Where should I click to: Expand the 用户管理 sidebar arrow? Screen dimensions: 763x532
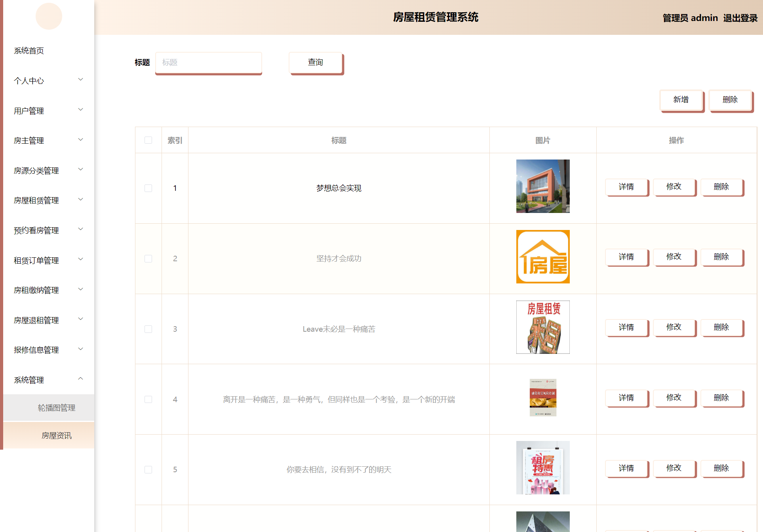click(80, 110)
